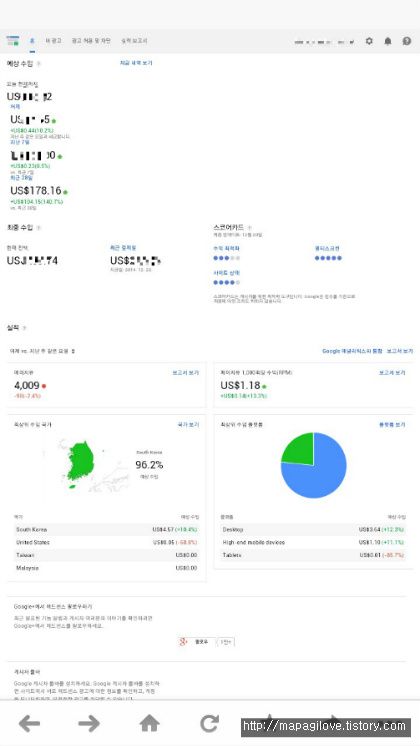Image resolution: width=420 pixels, height=746 pixels.
Task: Click the AdSense logo icon
Action: [x=13, y=41]
